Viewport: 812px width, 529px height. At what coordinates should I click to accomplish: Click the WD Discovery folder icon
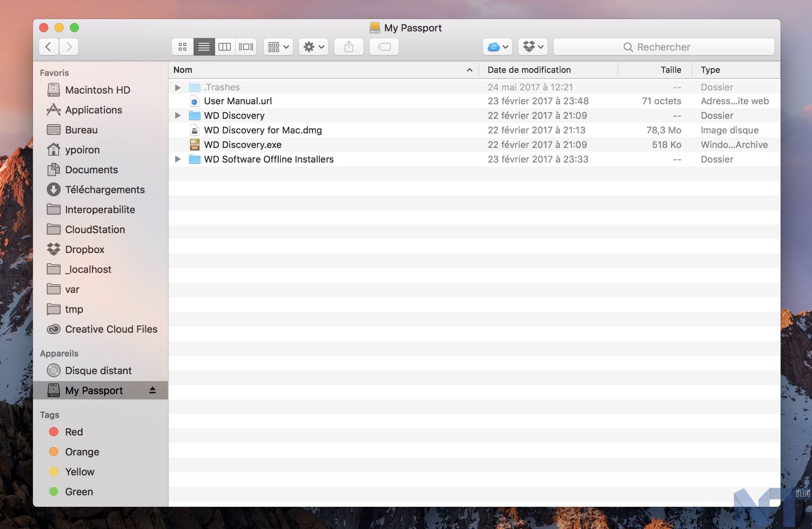[195, 115]
